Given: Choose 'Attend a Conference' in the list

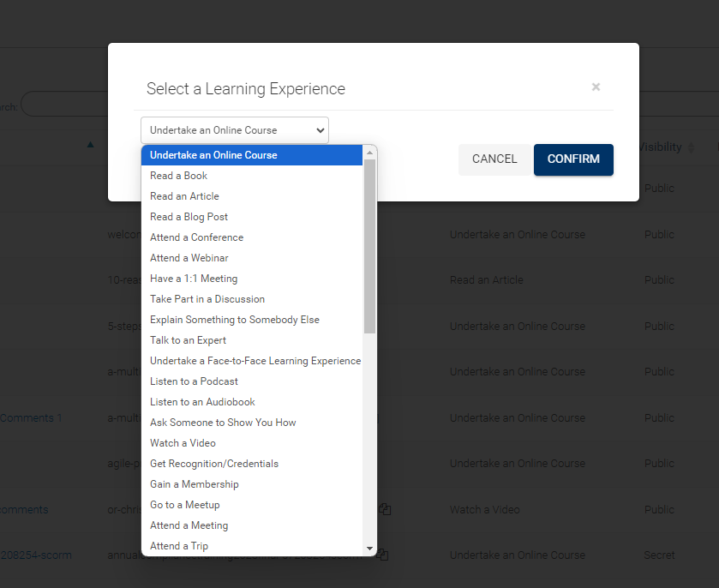Looking at the screenshot, I should (x=196, y=237).
